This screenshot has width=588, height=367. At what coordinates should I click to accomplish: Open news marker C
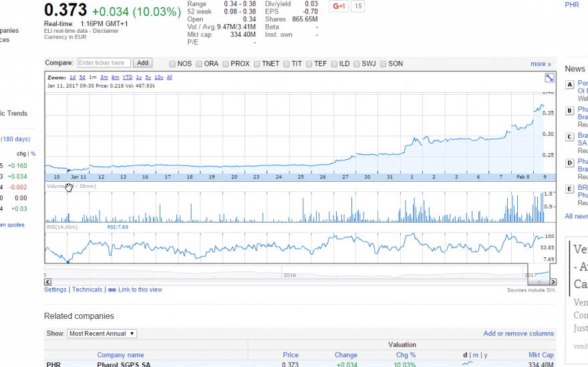coord(569,137)
